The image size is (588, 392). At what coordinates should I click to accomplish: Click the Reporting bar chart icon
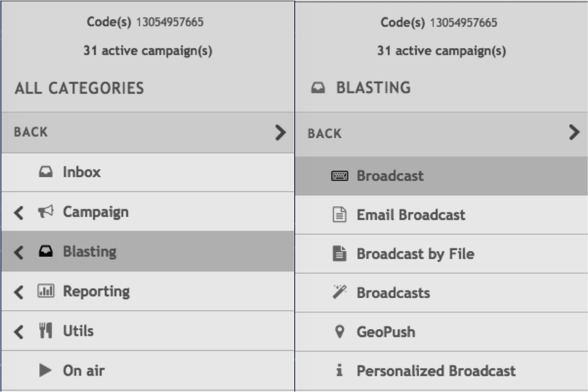point(45,291)
